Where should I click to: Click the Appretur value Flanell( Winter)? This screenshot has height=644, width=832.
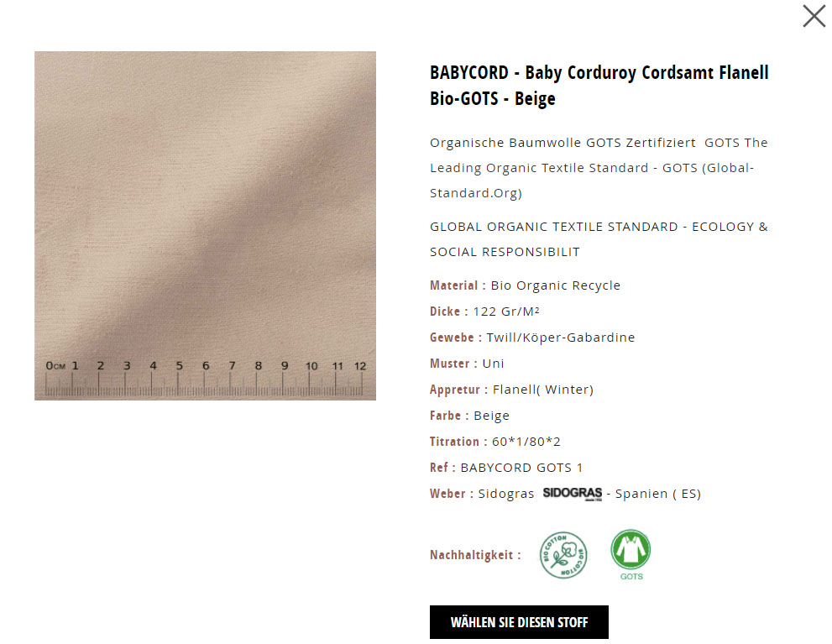(x=543, y=390)
